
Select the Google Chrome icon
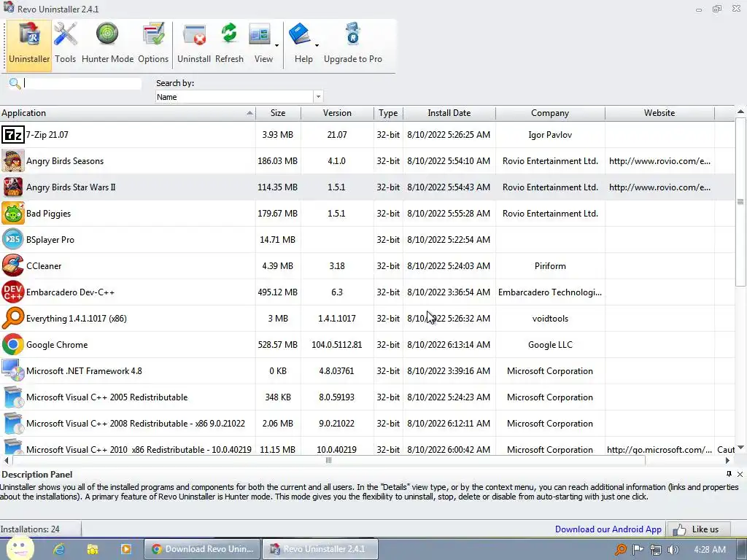click(x=13, y=344)
